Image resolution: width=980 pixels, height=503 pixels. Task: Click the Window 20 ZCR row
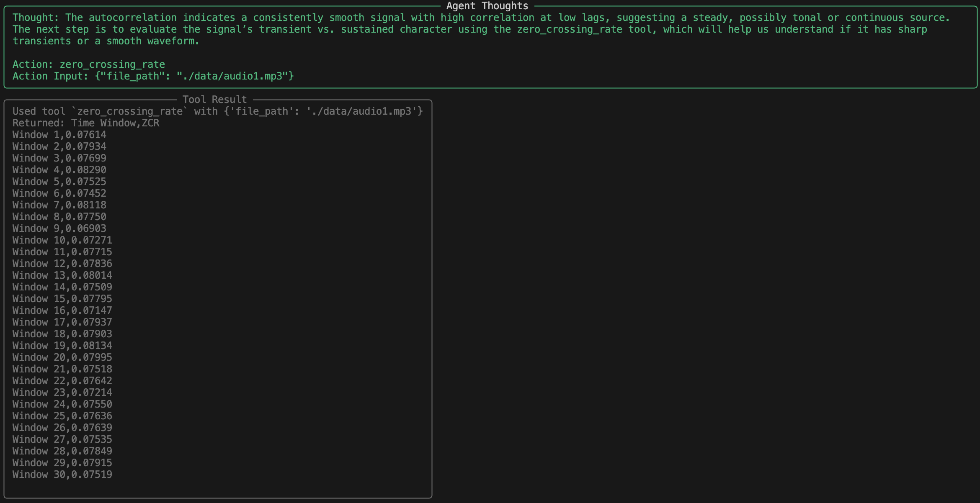coord(62,357)
